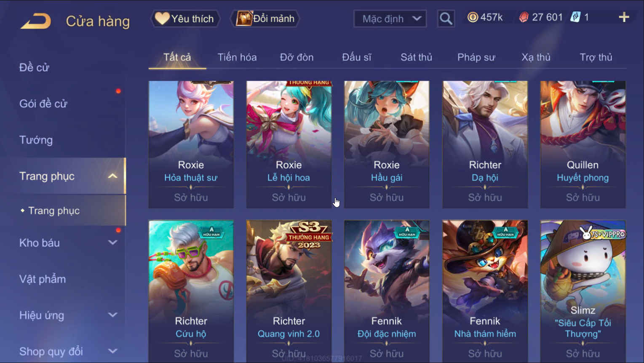Expand the Shop quy đổi section

coord(112,351)
